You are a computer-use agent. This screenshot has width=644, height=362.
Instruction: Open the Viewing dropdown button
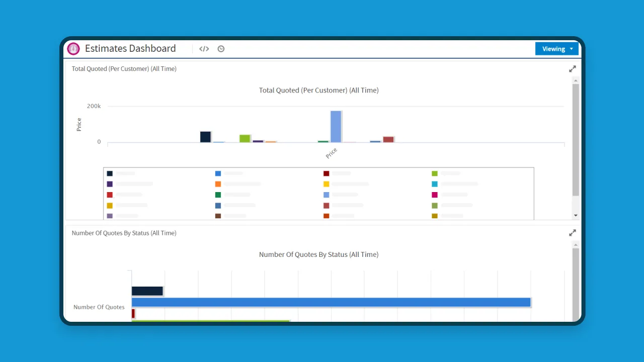click(557, 49)
